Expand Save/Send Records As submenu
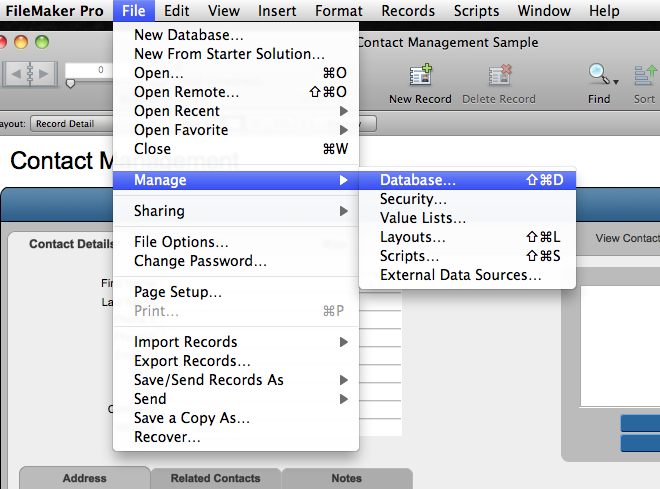 coord(236,380)
